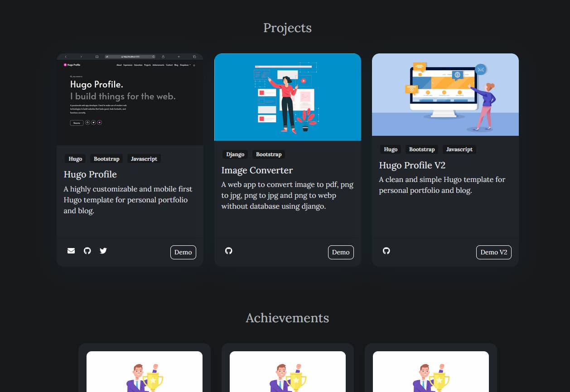Open the GitHub icon in Image Converter card
The height and width of the screenshot is (392, 570).
point(229,251)
